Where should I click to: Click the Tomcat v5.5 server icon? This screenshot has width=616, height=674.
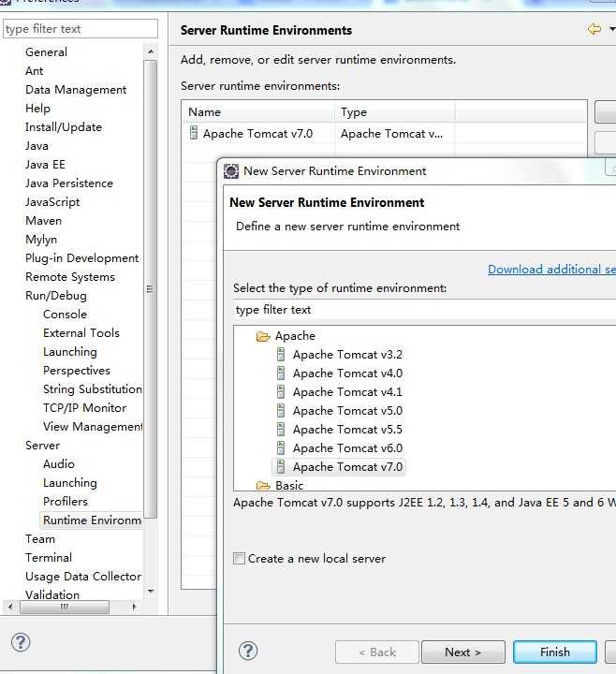click(x=281, y=429)
